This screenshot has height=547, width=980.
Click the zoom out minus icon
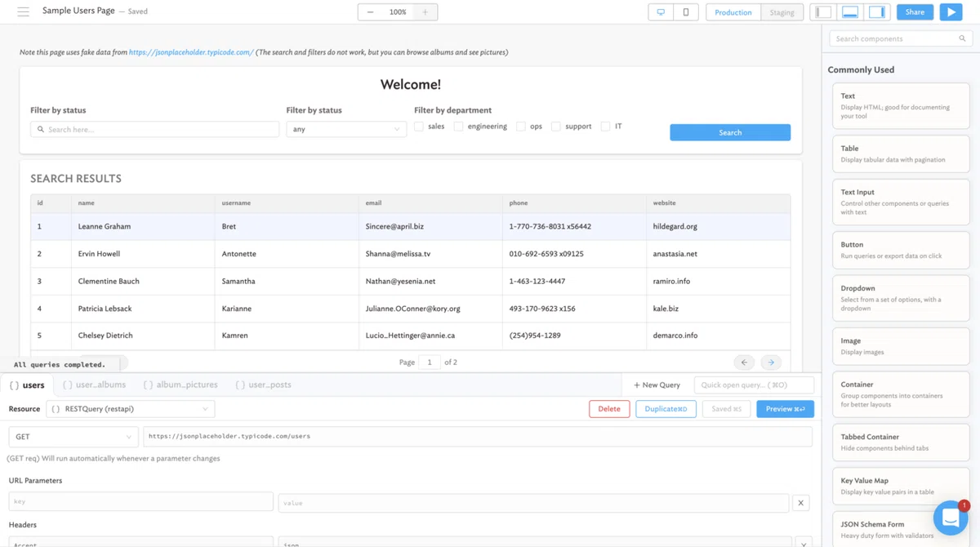371,12
